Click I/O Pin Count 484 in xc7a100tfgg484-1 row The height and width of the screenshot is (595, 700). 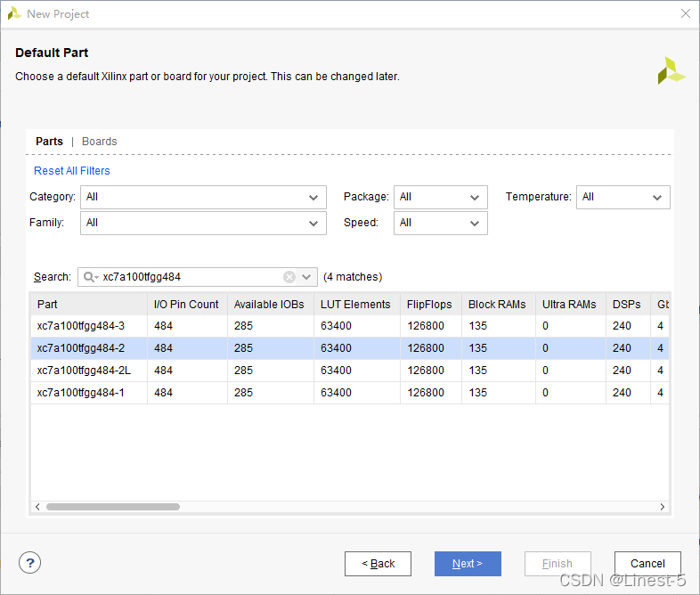tap(163, 393)
